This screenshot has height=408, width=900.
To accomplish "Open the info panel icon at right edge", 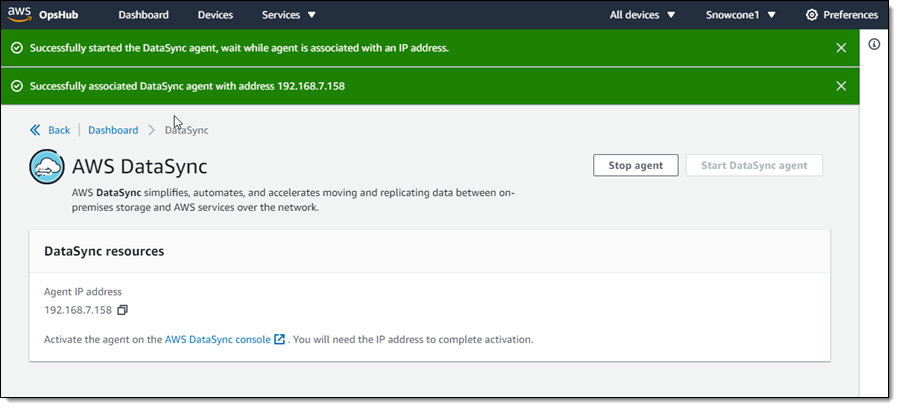I will (873, 45).
